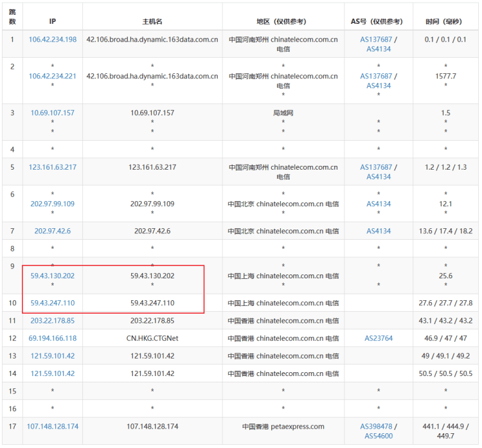Select the CN.HKG.CTGNet hostname cell

tap(152, 338)
